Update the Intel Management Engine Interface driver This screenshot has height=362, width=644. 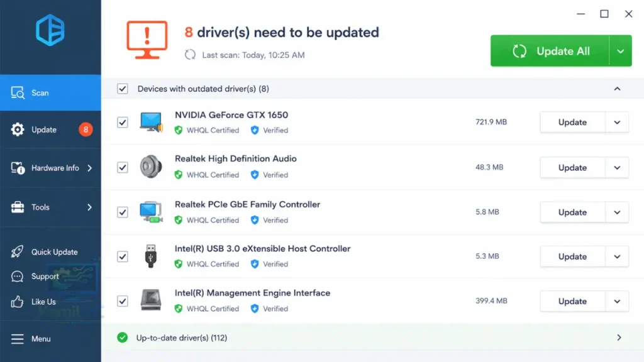click(x=572, y=301)
